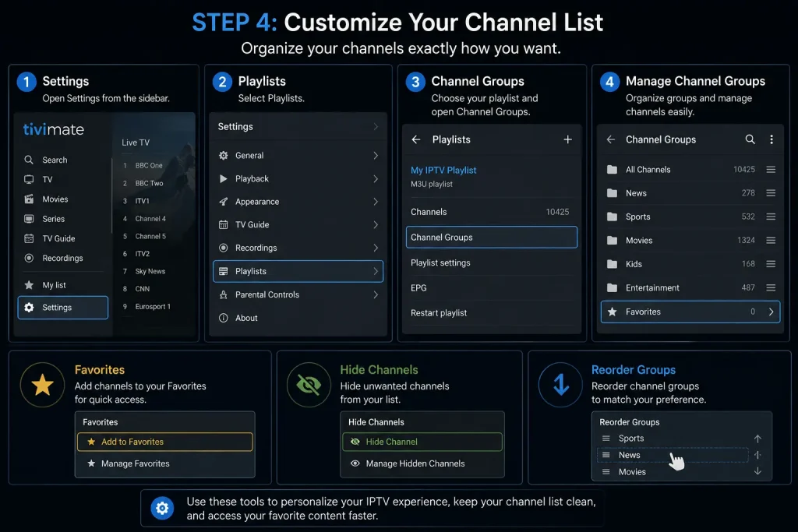Select the News row in Reorder Groups
The image size is (798, 532).
(x=673, y=455)
